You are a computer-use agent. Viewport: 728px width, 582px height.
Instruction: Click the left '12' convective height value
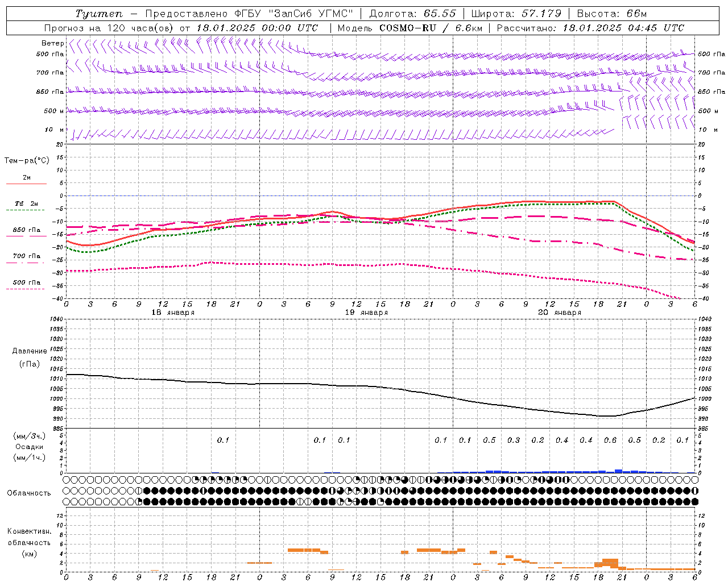pyautogui.click(x=61, y=516)
